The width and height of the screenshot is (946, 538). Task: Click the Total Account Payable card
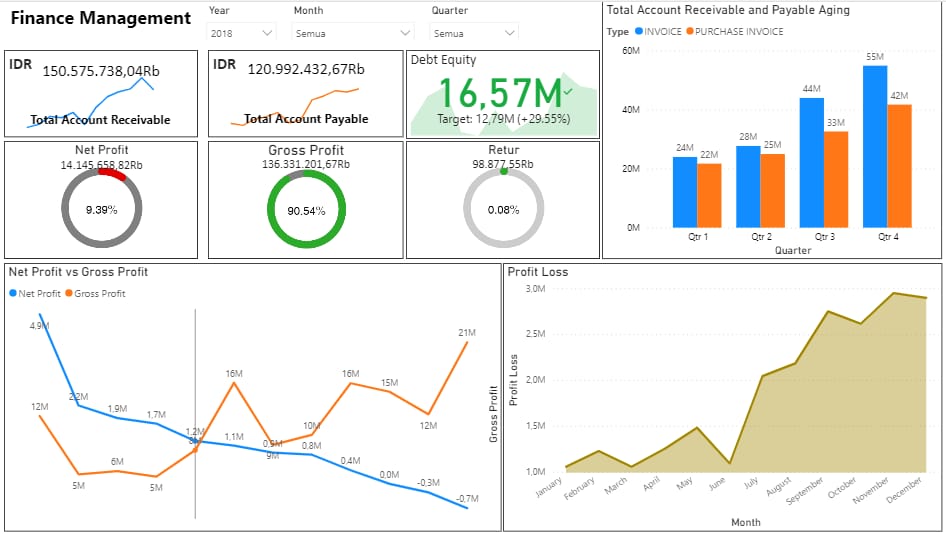[x=305, y=94]
